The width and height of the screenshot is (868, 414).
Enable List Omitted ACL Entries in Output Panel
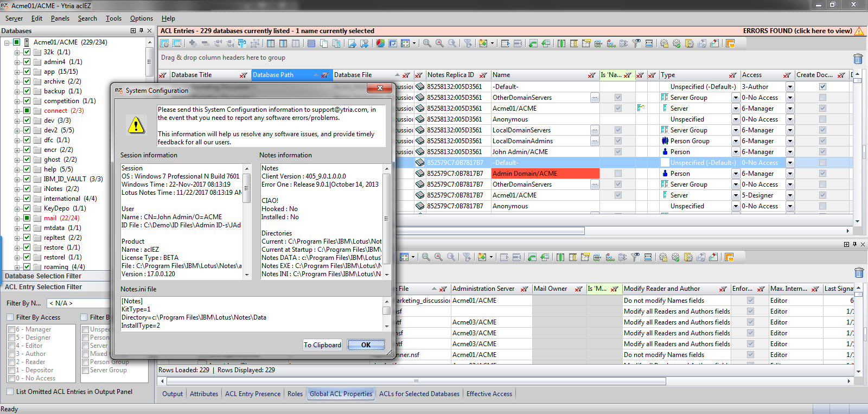point(10,392)
